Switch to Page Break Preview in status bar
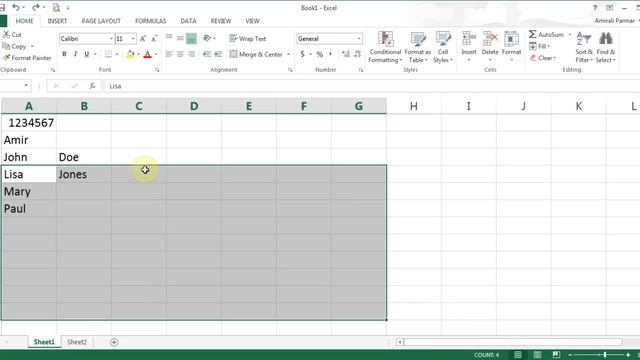 pos(556,355)
